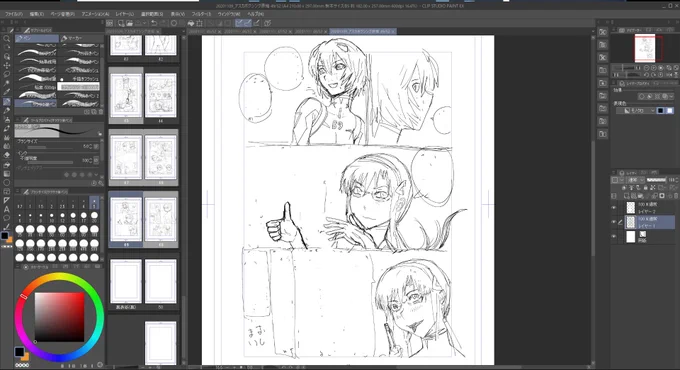Select レイヤー 2 layer row
The image size is (680, 370).
pyautogui.click(x=650, y=208)
